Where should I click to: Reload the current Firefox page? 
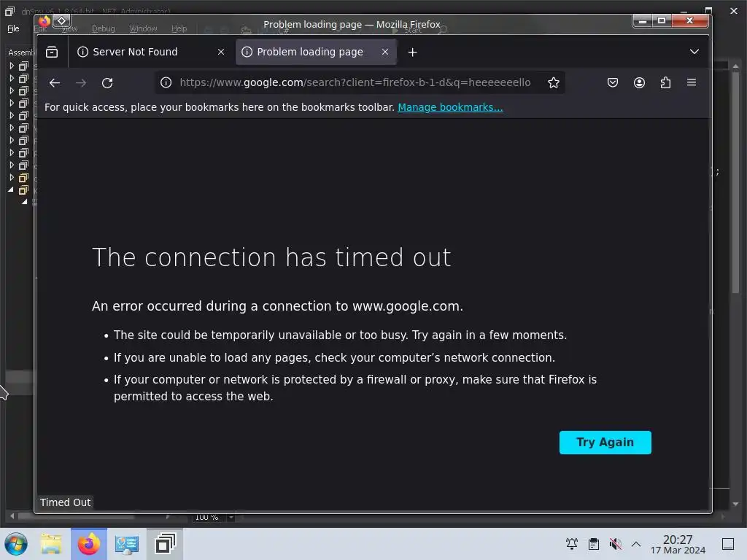[107, 83]
